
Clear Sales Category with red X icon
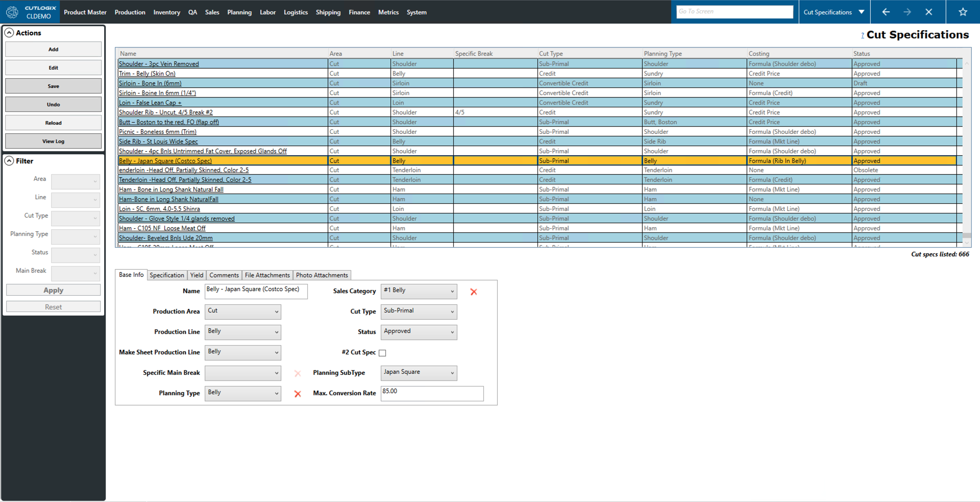point(474,292)
